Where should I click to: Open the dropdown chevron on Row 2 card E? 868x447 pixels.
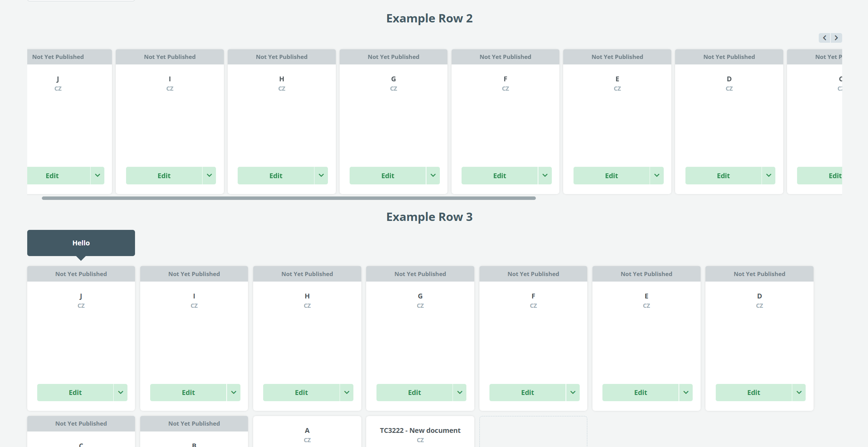[x=657, y=175]
